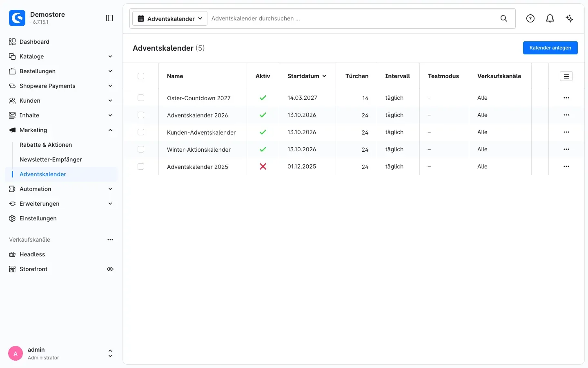Screen dimensions: 588x368
Task: Open sales channels three-dot menu
Action: [x=110, y=240]
